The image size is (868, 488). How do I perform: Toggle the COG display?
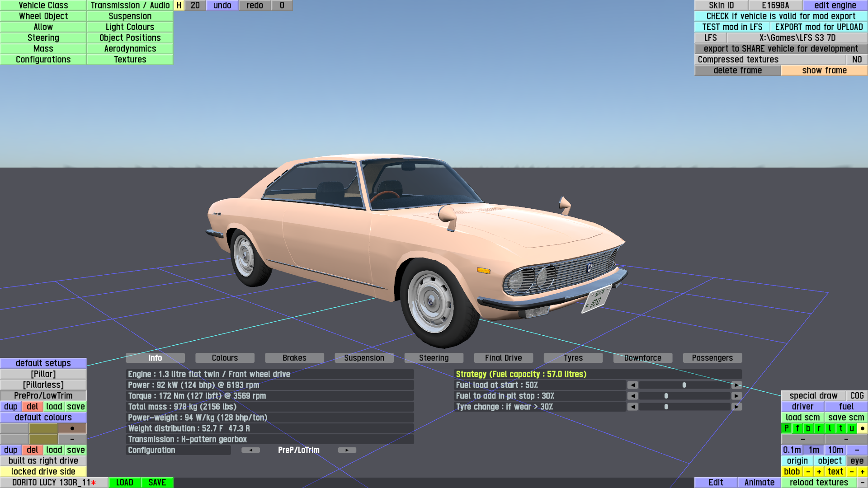click(857, 396)
